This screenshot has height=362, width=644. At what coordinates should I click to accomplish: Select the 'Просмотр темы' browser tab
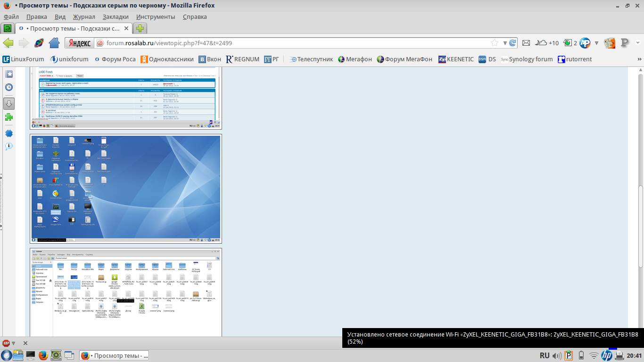[73, 28]
